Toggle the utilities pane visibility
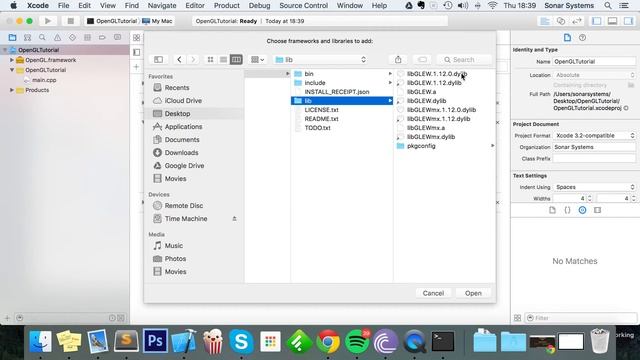640x360 pixels. (628, 21)
